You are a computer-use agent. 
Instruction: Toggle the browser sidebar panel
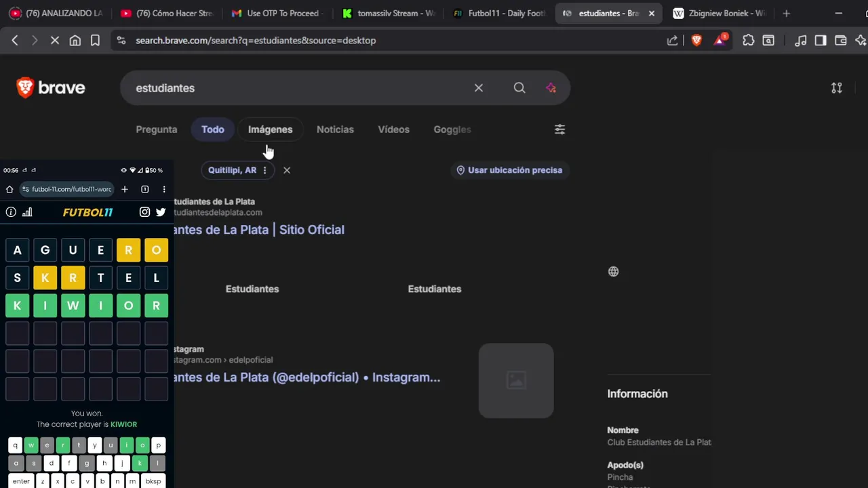tap(821, 41)
